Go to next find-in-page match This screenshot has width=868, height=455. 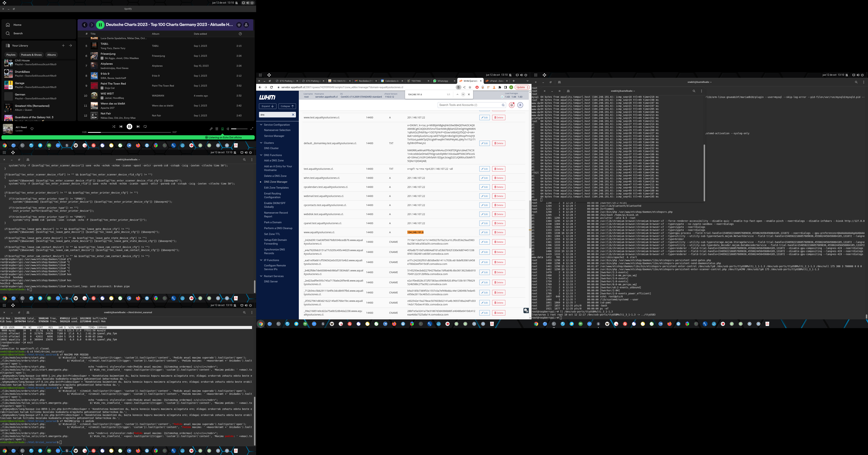(463, 94)
